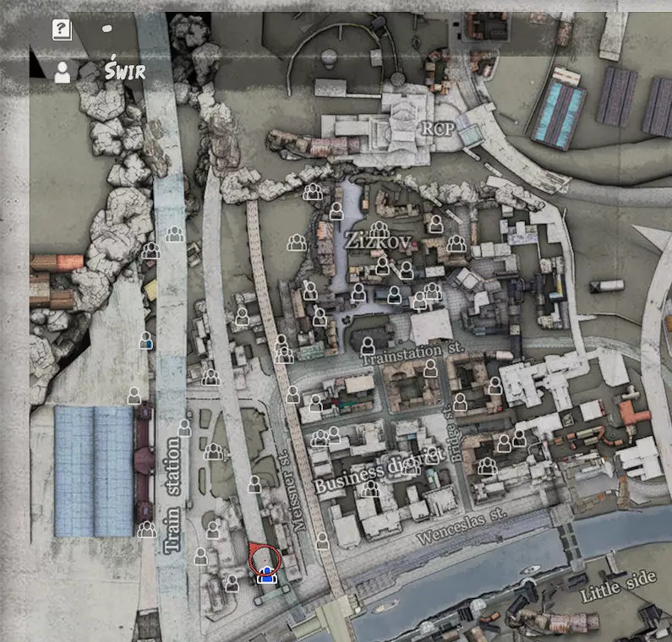The image size is (672, 642).
Task: Select the group NPC icon beside the blue station roof
Action: click(x=146, y=530)
